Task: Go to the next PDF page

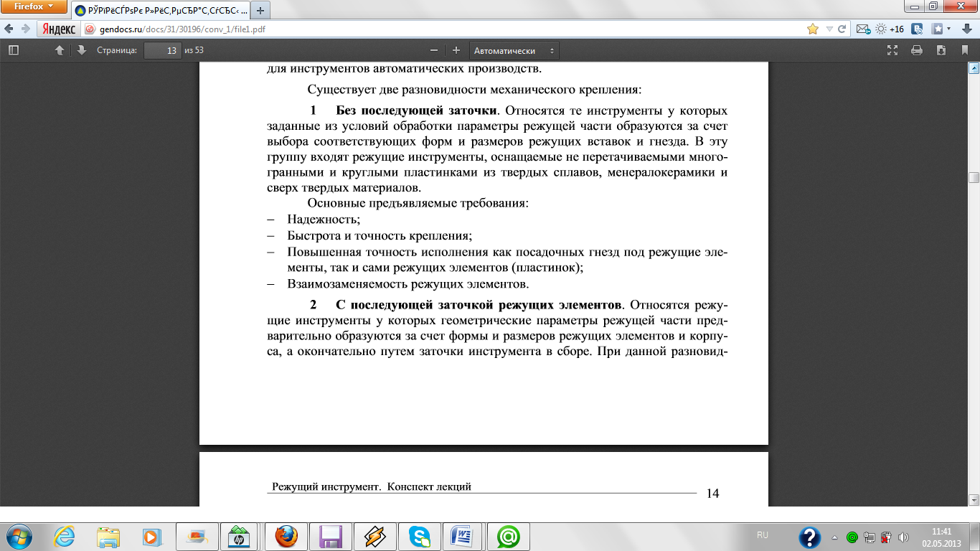Action: (x=81, y=50)
